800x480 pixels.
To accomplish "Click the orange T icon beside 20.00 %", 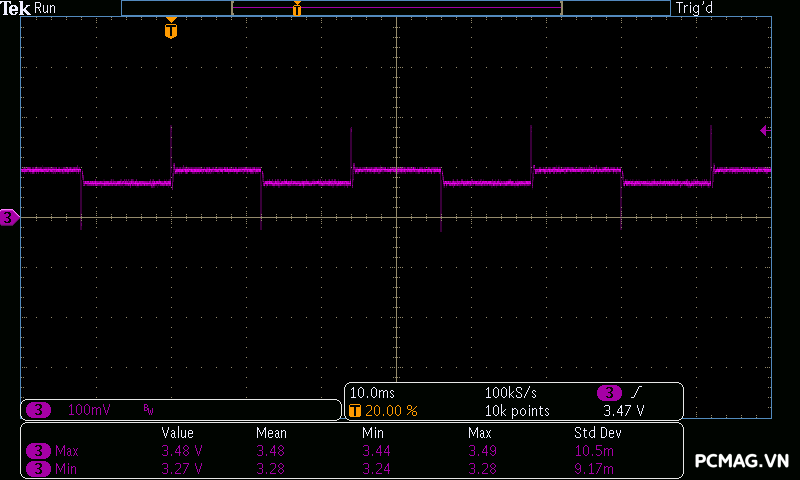I will click(355, 410).
